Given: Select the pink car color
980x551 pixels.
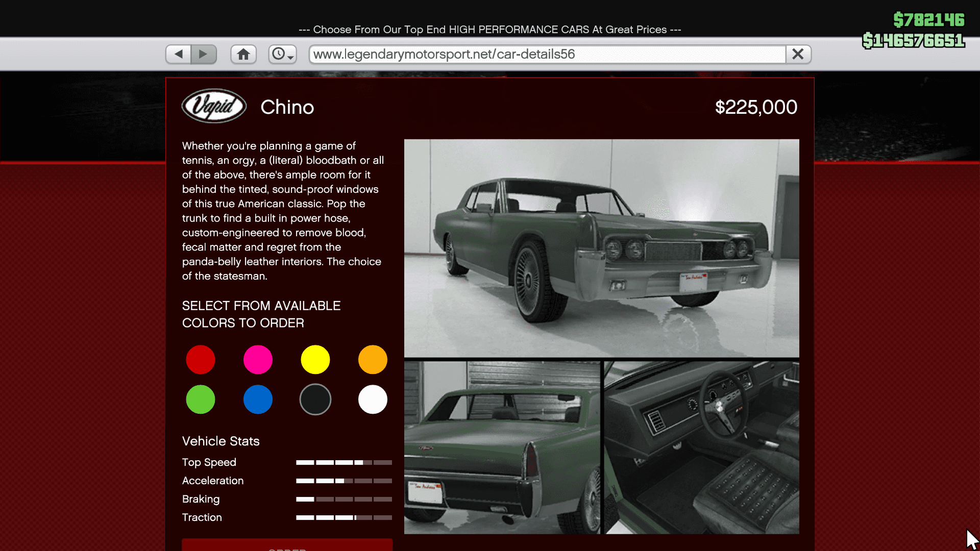Looking at the screenshot, I should point(258,360).
